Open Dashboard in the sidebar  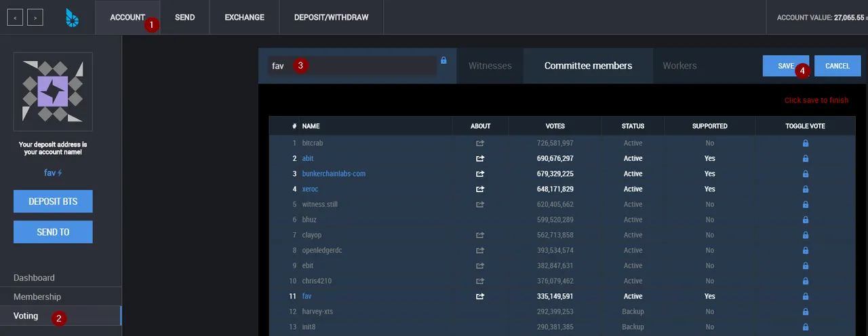(x=61, y=278)
